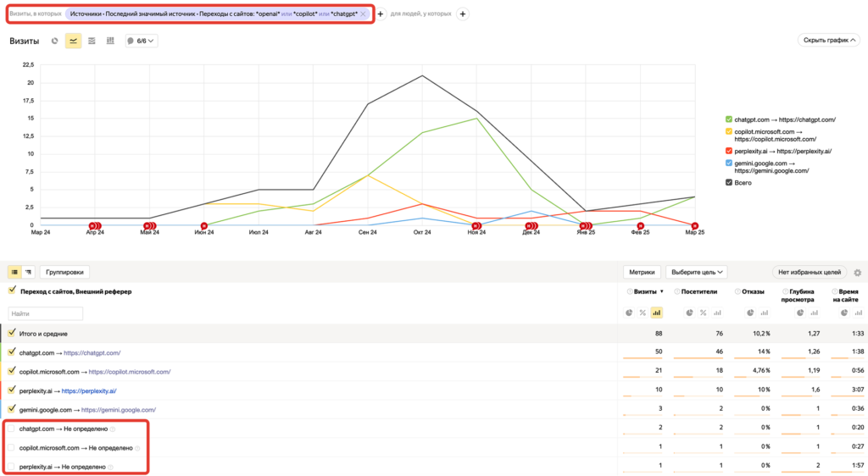Toggle 'Всего' series in chart legend
This screenshot has width=868, height=476.
[x=729, y=182]
